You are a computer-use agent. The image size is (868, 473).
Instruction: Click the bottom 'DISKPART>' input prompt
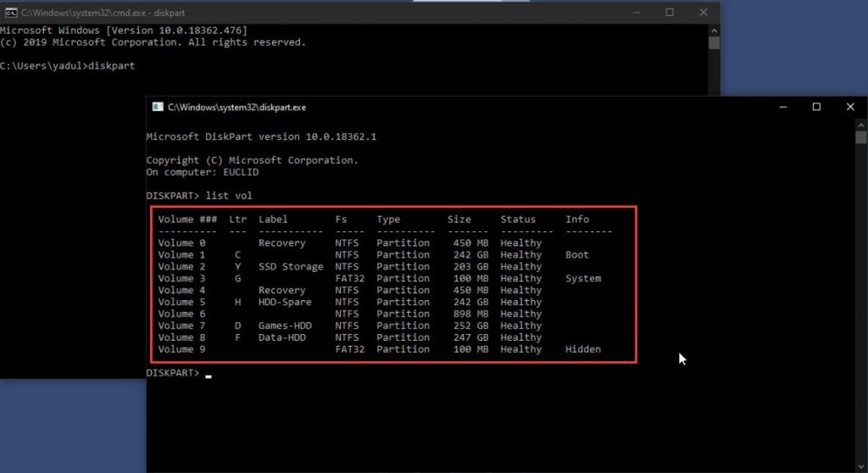[x=173, y=373]
